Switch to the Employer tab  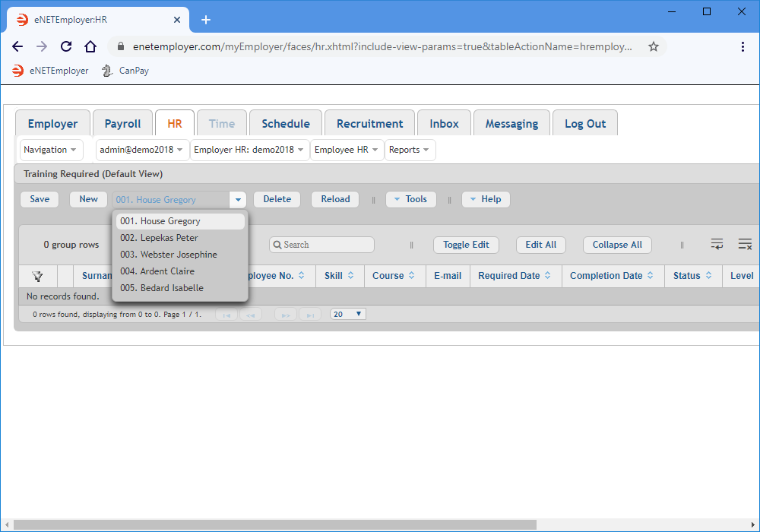53,124
